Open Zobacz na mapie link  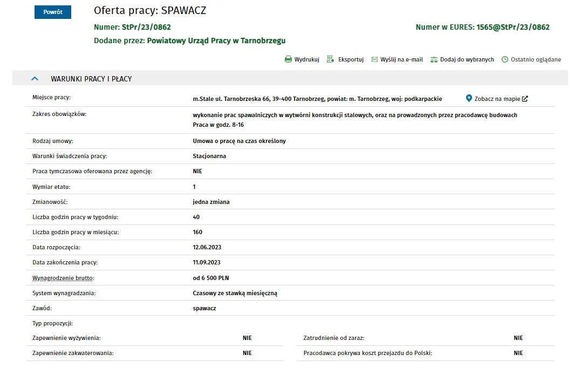tap(497, 99)
